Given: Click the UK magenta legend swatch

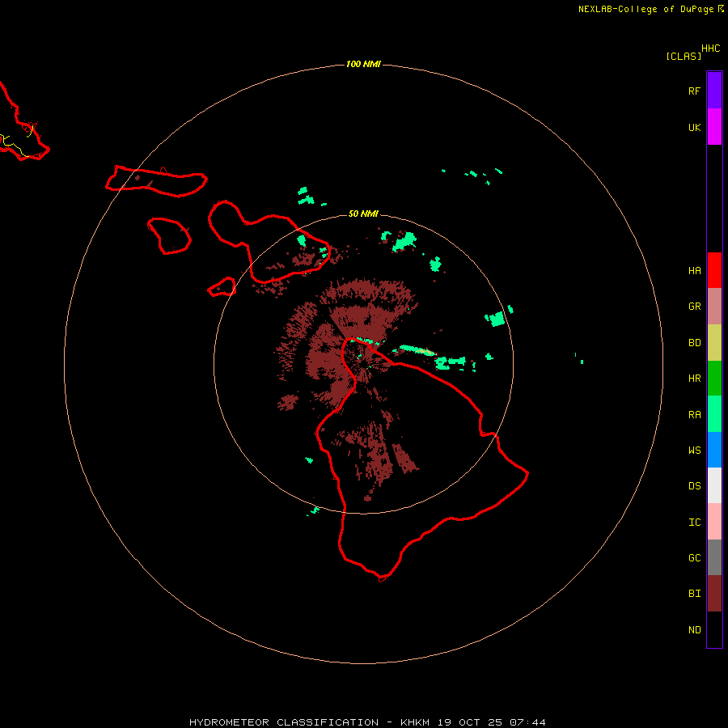Looking at the screenshot, I should coord(714,127).
